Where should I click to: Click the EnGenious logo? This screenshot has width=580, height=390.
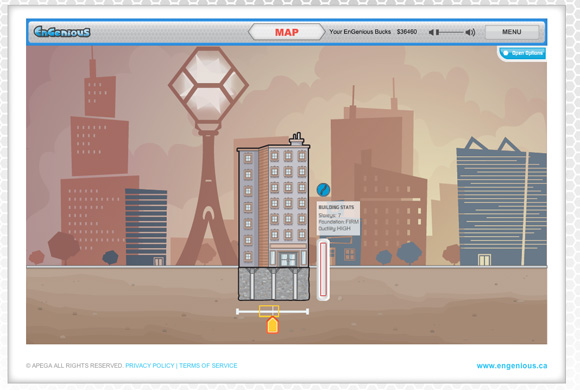[x=62, y=32]
